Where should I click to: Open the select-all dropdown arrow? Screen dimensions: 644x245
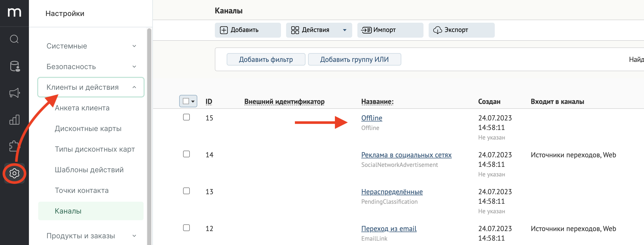(x=193, y=101)
